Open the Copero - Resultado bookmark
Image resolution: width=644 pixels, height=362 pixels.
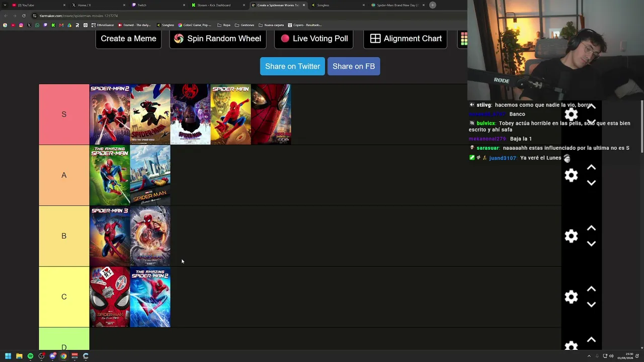tap(305, 25)
